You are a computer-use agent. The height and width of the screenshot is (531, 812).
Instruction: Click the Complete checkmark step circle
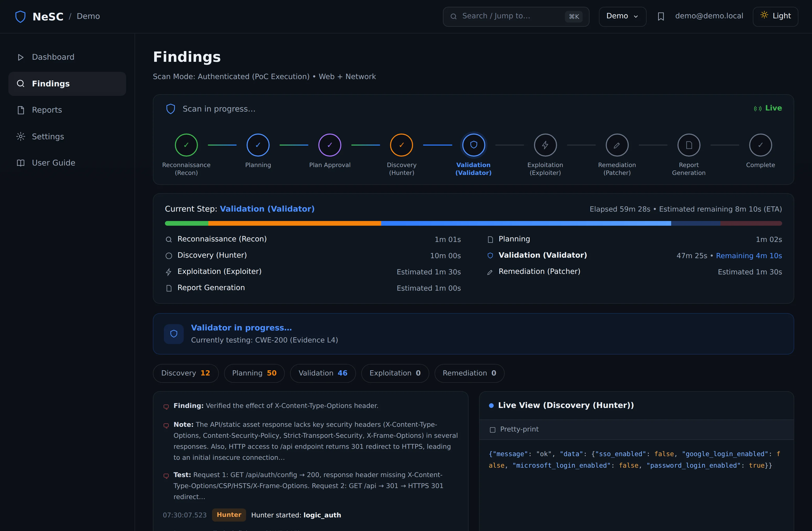760,145
